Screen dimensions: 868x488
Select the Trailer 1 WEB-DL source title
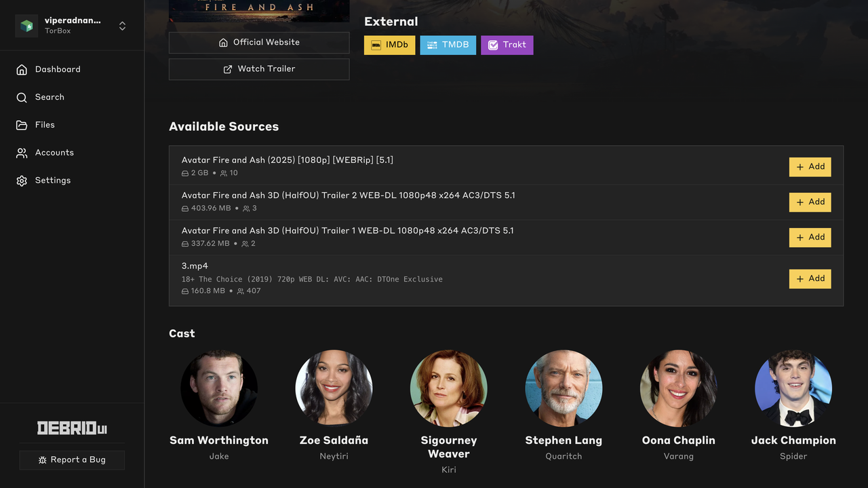click(x=348, y=231)
